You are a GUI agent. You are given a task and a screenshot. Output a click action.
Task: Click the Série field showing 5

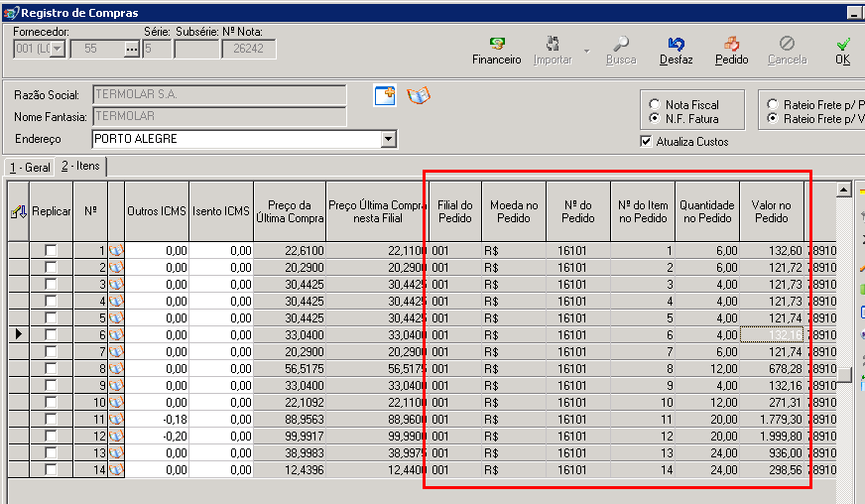coord(157,50)
